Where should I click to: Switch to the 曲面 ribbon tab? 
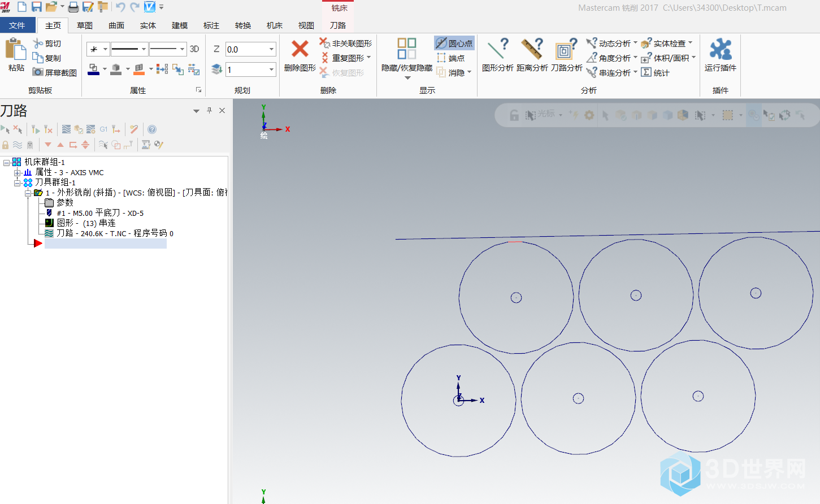point(116,25)
